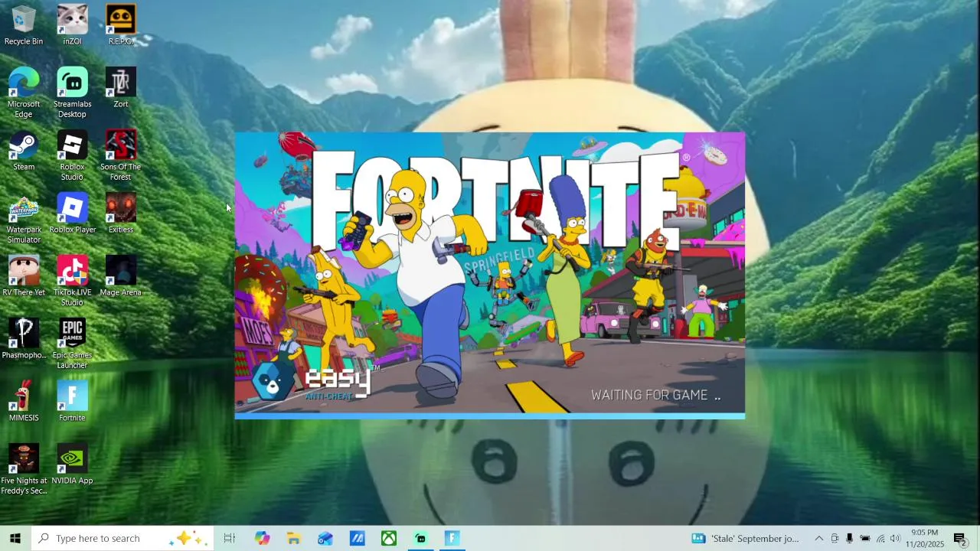Open the inZOI desktop shortcut
The width and height of the screenshot is (980, 551).
coord(72,25)
